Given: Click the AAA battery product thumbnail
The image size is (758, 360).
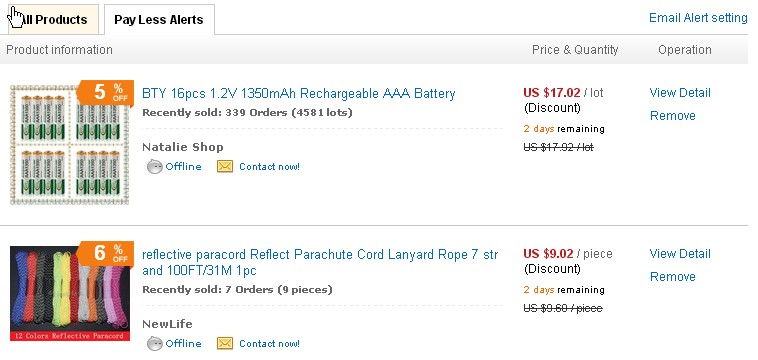Looking at the screenshot, I should coord(70,144).
